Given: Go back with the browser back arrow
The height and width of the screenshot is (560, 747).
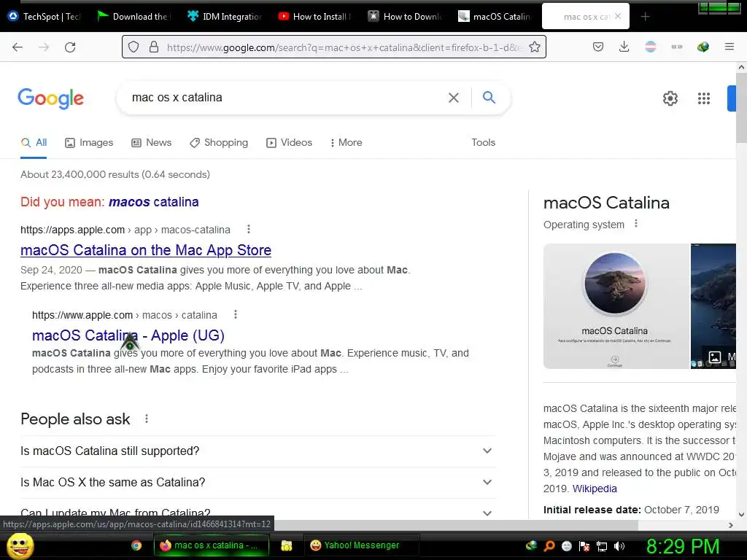Looking at the screenshot, I should click(18, 47).
